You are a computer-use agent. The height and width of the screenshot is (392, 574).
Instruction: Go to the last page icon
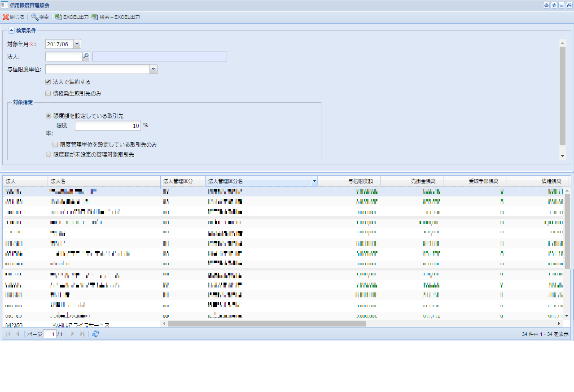coord(82,334)
